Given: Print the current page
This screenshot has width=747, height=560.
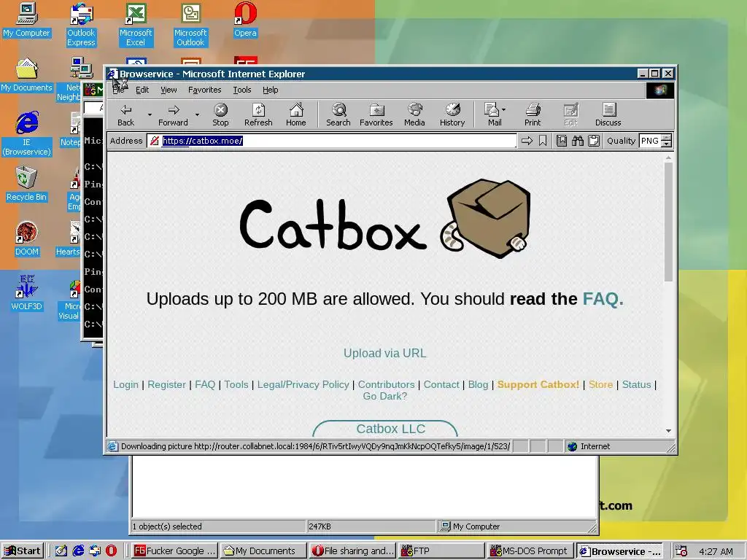Looking at the screenshot, I should 533,115.
